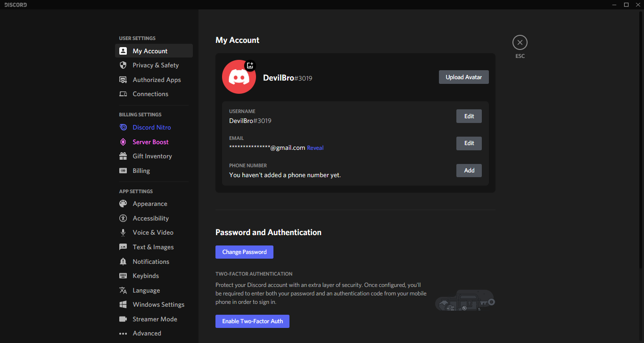This screenshot has height=343, width=644.
Task: Click the Notifications bell icon
Action: [123, 261]
